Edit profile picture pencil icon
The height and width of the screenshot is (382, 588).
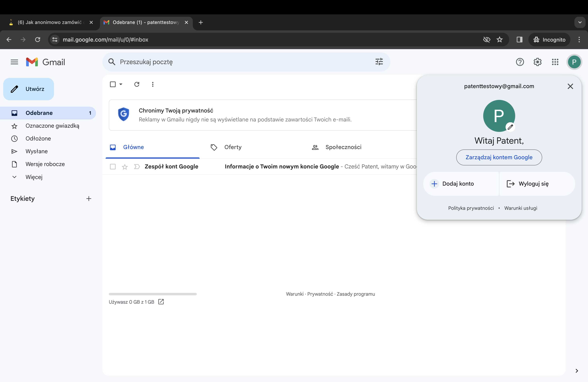tap(510, 127)
